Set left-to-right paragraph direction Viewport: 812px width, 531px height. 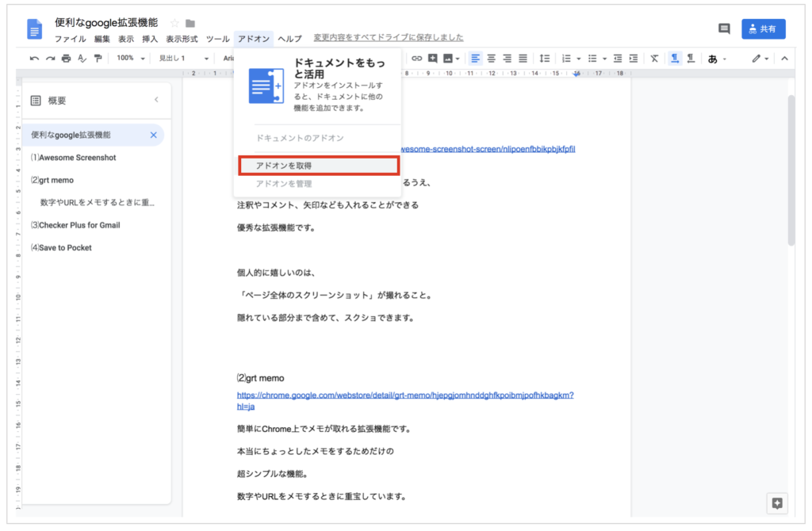point(675,59)
